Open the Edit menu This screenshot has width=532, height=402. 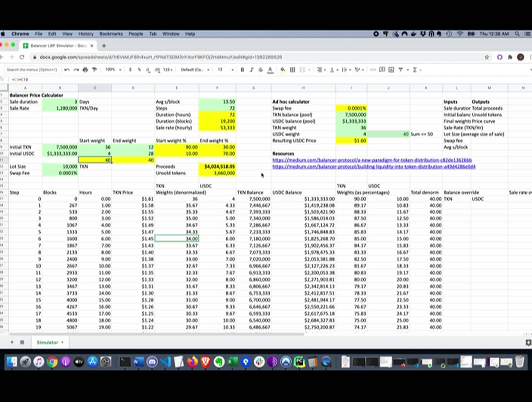tap(52, 34)
